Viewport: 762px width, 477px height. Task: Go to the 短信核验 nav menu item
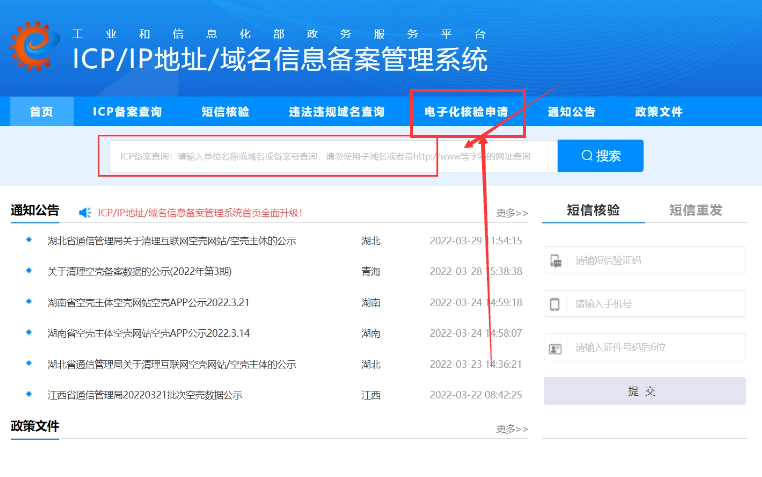pos(225,112)
